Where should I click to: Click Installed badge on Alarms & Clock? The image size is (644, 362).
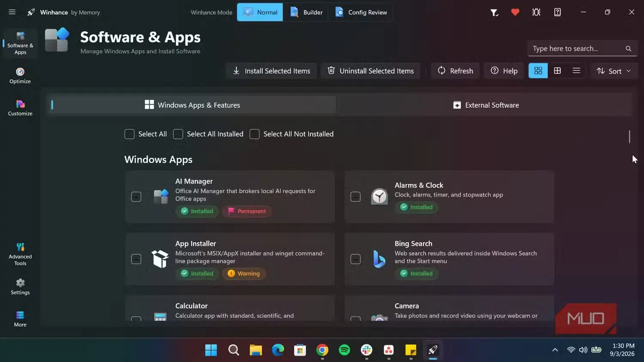[x=416, y=207]
